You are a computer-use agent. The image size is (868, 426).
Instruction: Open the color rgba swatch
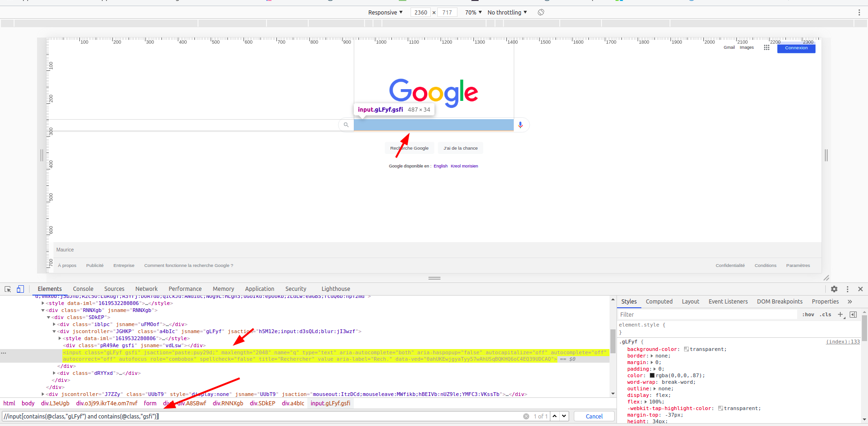pos(652,376)
